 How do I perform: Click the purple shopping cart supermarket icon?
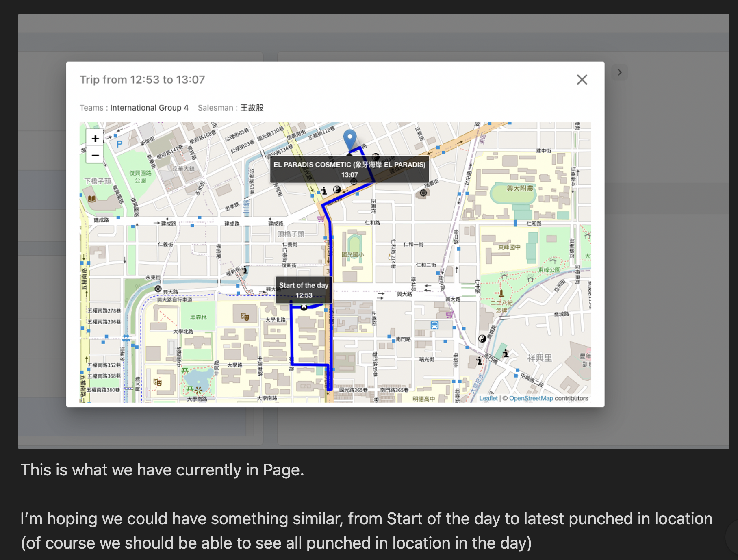[449, 314]
